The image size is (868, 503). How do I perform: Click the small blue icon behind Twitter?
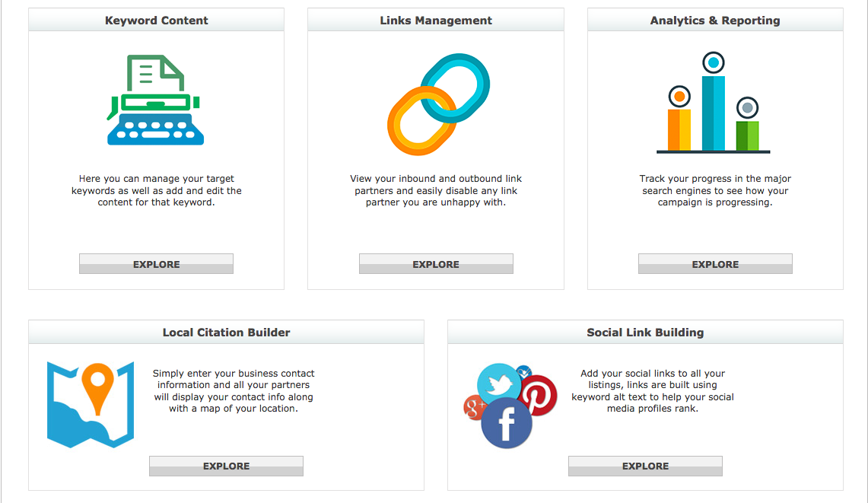click(523, 371)
